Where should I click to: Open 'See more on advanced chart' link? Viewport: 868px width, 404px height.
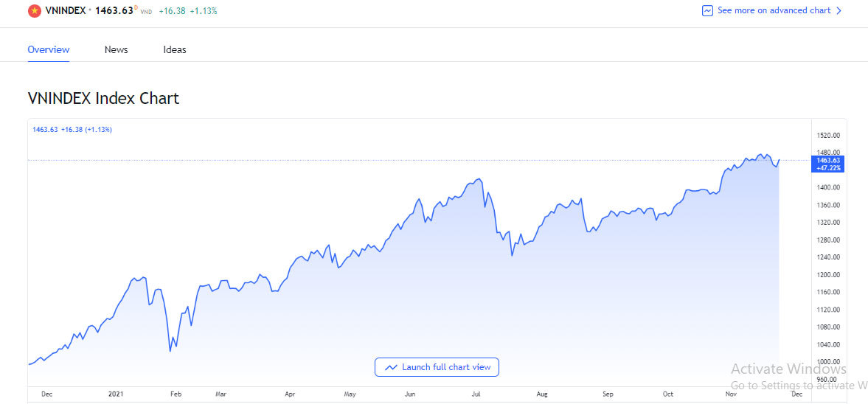tap(774, 11)
